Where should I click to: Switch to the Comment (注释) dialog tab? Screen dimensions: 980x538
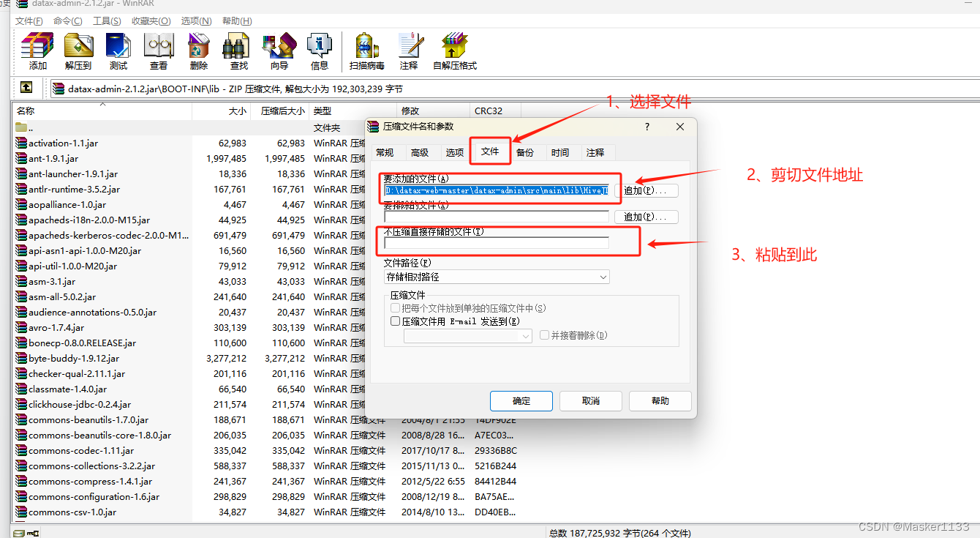(x=595, y=152)
